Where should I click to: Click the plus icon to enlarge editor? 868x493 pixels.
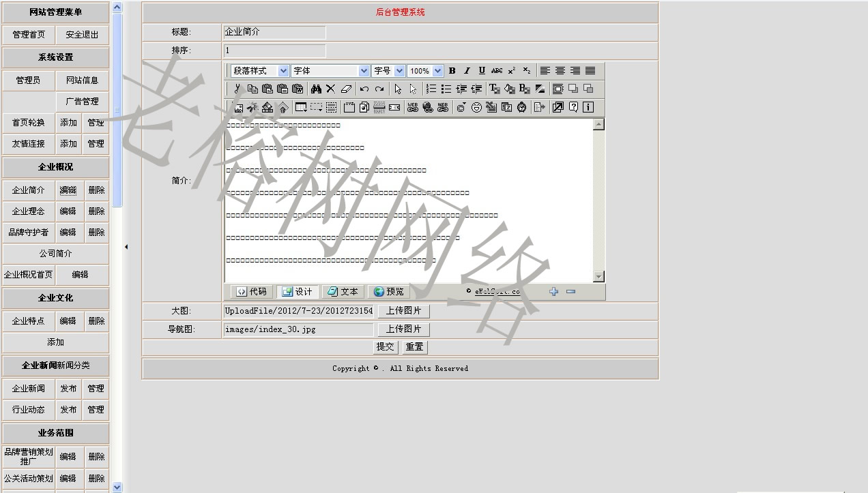pos(553,292)
